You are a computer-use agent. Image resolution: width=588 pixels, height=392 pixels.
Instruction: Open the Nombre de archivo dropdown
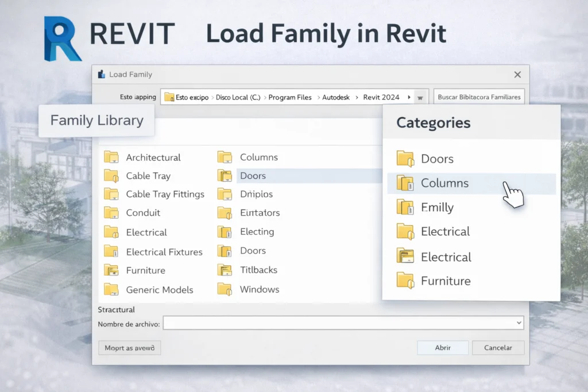(x=517, y=323)
